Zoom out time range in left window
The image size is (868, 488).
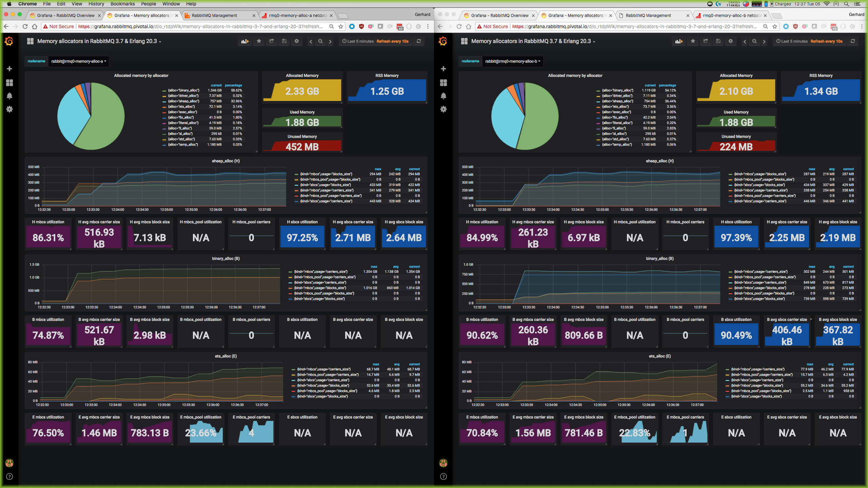(320, 41)
